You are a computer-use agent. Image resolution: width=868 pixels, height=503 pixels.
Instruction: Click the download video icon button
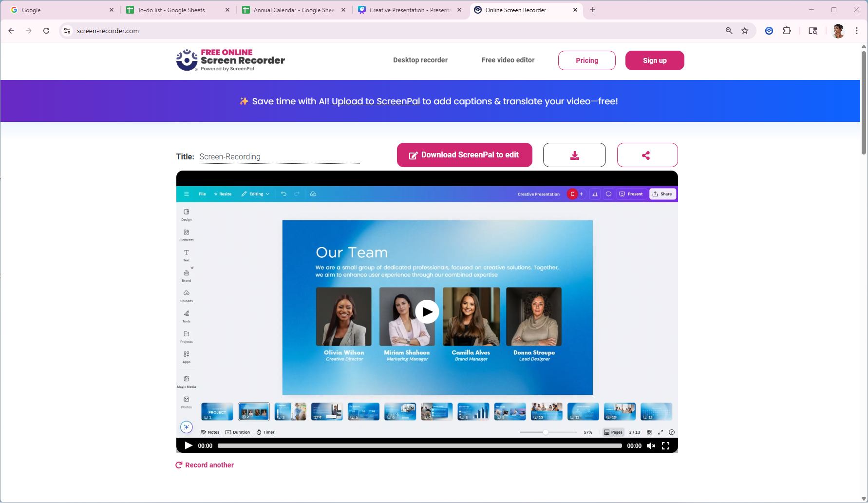(x=574, y=155)
